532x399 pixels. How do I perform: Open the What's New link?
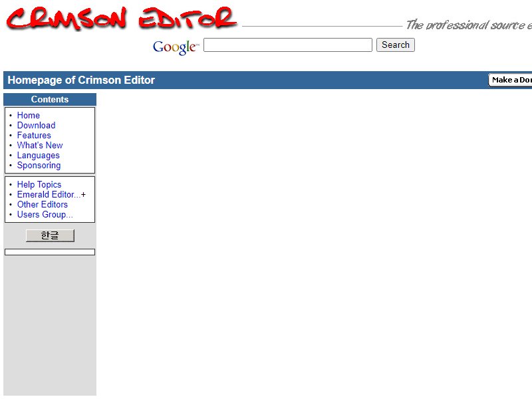(x=40, y=145)
